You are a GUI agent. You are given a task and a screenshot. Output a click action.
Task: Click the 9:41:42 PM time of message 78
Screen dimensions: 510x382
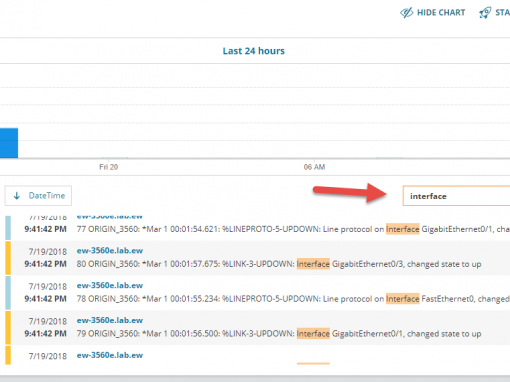[x=45, y=299]
